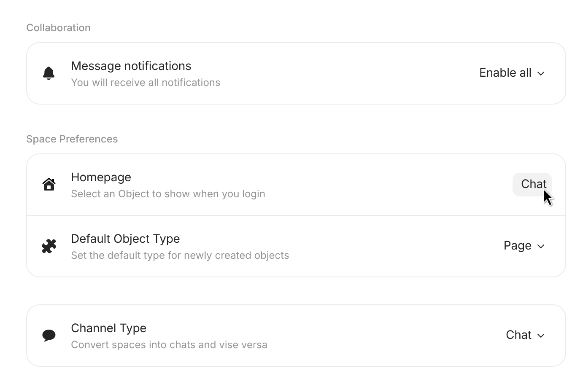583x392 pixels.
Task: Click the Homepage setting label
Action: tap(101, 177)
